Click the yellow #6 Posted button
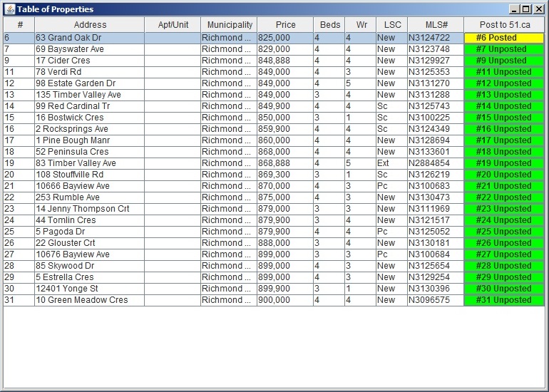Image resolution: width=549 pixels, height=392 pixels. tap(504, 38)
